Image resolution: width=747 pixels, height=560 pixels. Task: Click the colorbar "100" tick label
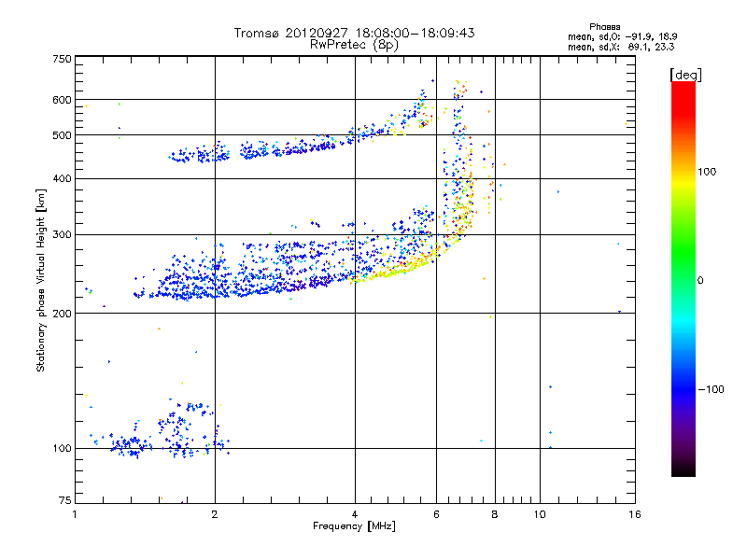click(x=707, y=172)
